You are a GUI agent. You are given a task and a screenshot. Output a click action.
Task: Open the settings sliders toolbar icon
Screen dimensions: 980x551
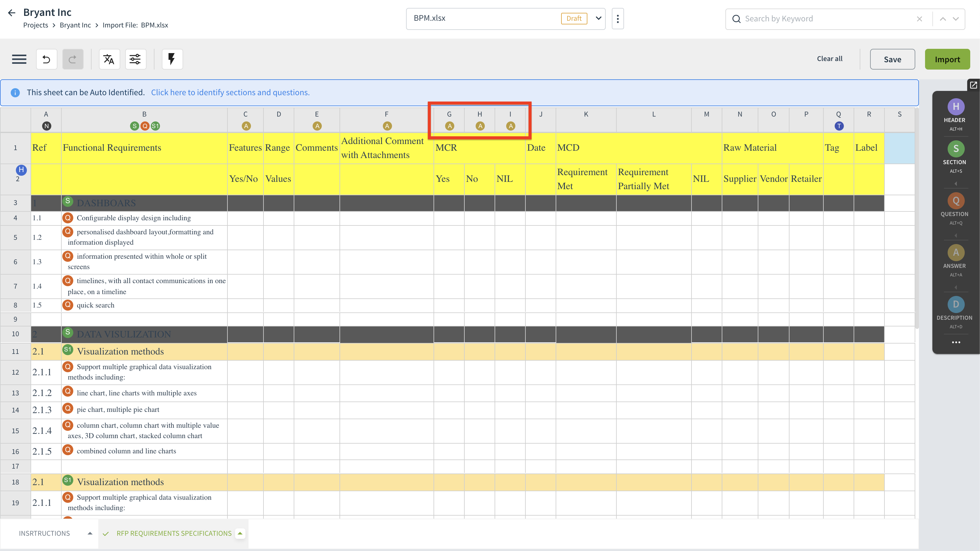[x=136, y=59]
